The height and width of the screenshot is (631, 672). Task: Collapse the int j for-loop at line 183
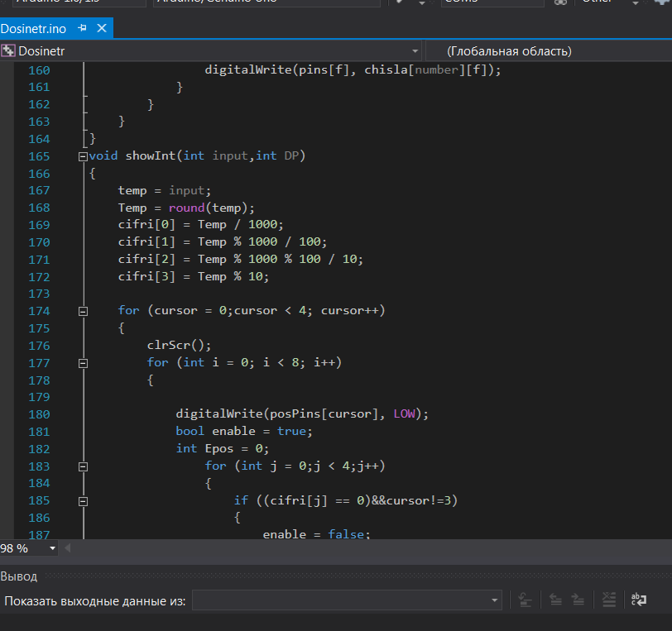click(x=83, y=466)
